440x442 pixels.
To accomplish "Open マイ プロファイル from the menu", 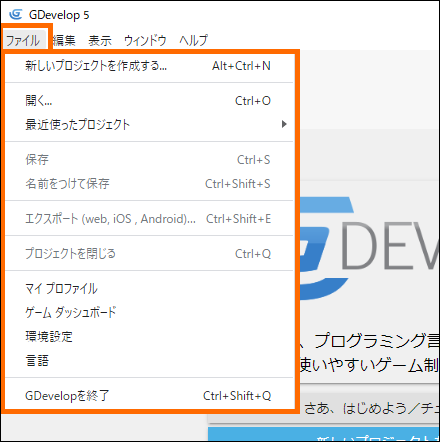I will point(149,288).
